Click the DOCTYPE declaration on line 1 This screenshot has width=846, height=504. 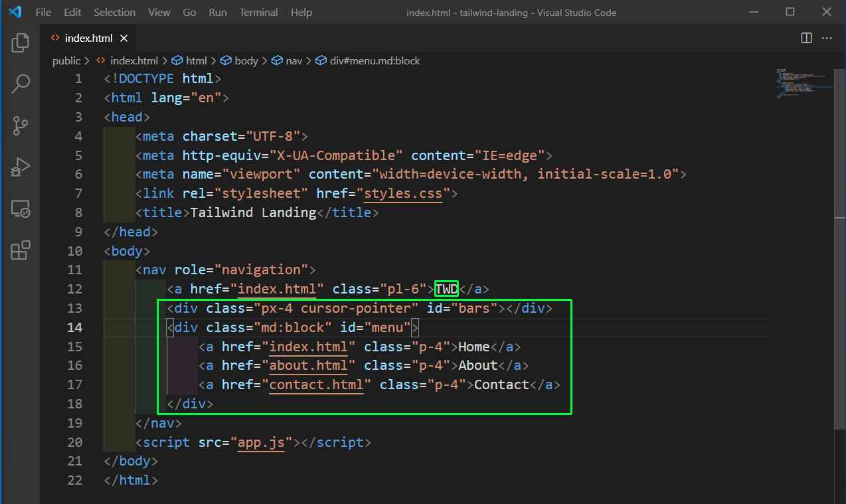[x=162, y=78]
